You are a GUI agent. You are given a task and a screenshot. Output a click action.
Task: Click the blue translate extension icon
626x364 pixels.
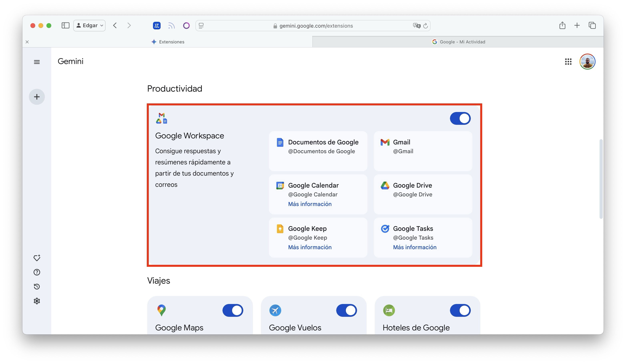coord(157,26)
